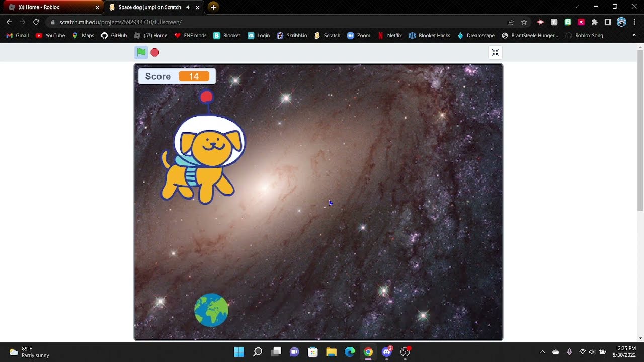This screenshot has width=644, height=362.
Task: Launch Microsoft Edge from the taskbar
Action: tap(350, 352)
